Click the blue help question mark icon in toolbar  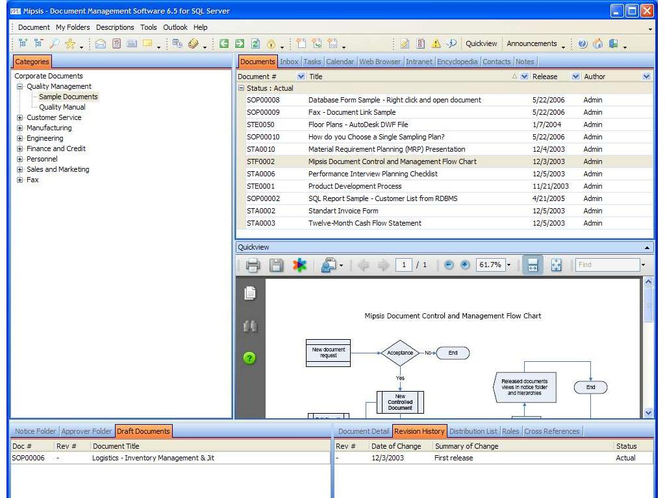pos(583,43)
